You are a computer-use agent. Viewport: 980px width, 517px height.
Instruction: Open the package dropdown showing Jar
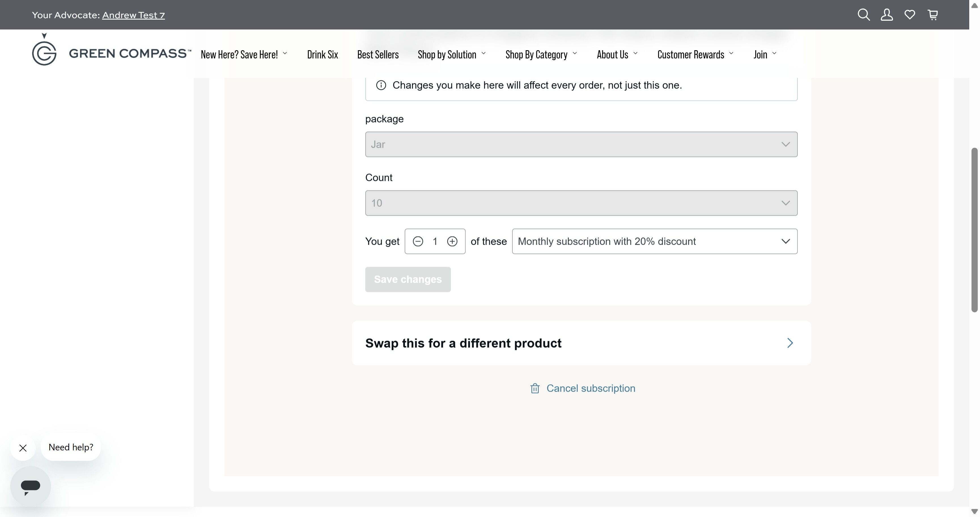[x=581, y=144]
